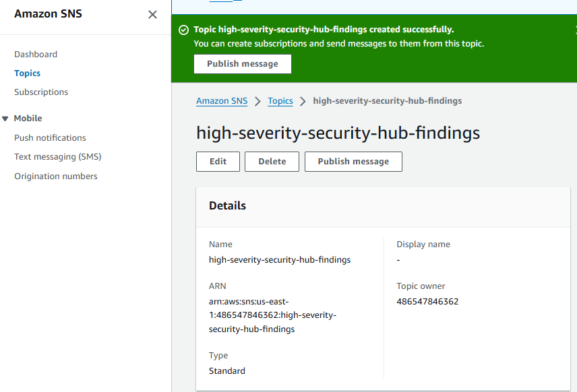Click the Display name dash value
577x392 pixels.
[398, 260]
